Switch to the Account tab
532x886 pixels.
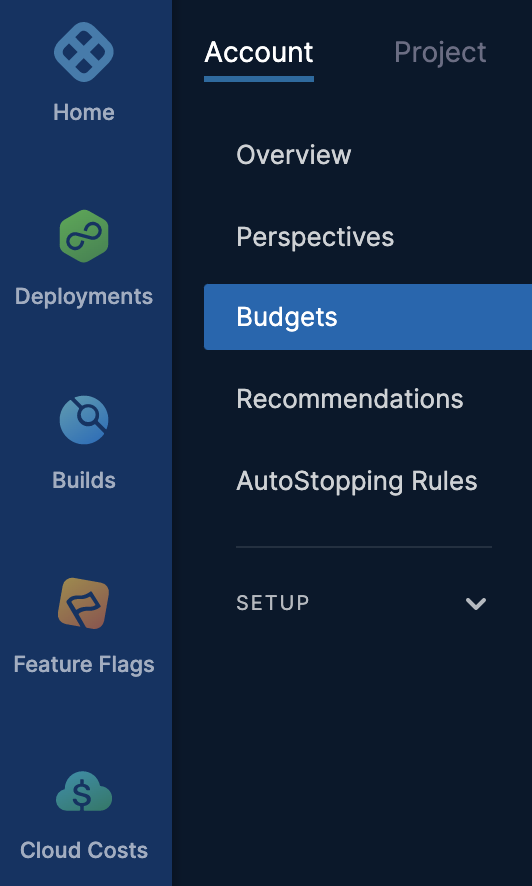(x=259, y=53)
